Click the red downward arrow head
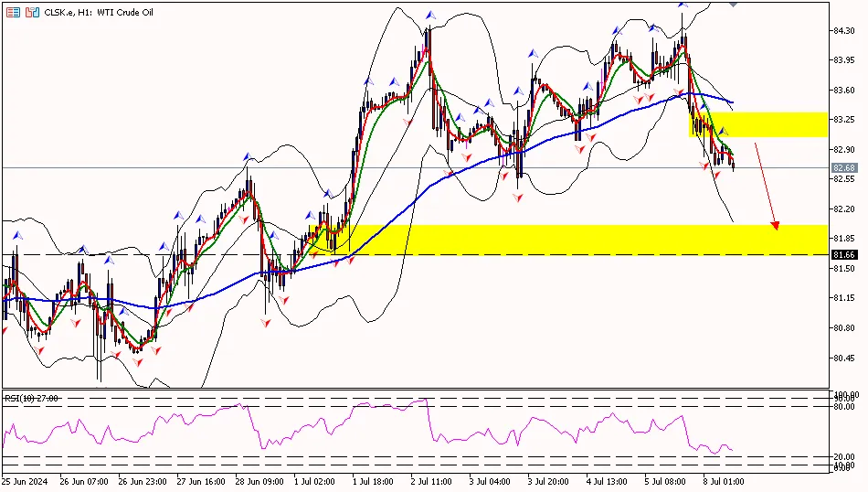 [x=776, y=224]
